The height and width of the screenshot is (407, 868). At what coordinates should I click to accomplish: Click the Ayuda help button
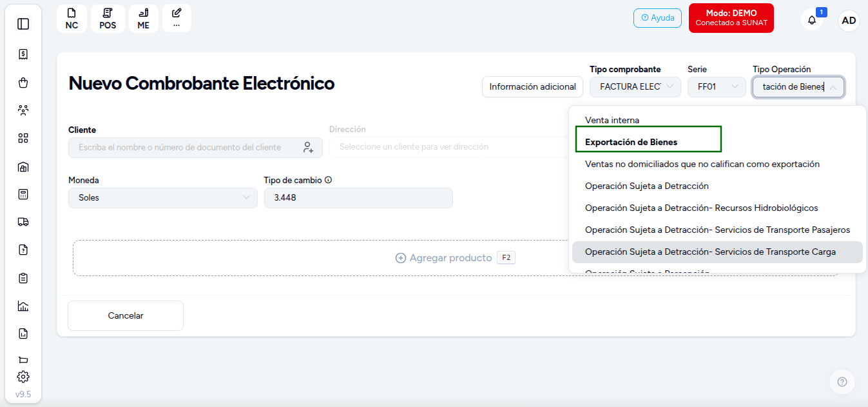click(x=657, y=18)
